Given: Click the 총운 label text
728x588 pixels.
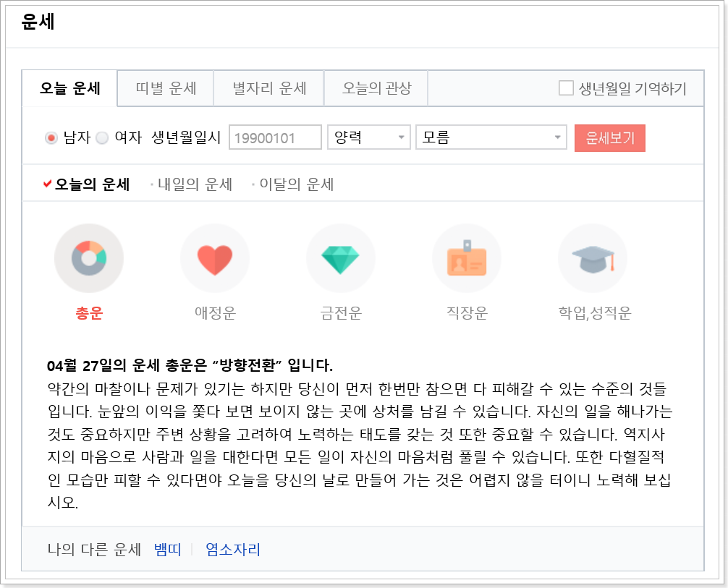Looking at the screenshot, I should pos(89,312).
